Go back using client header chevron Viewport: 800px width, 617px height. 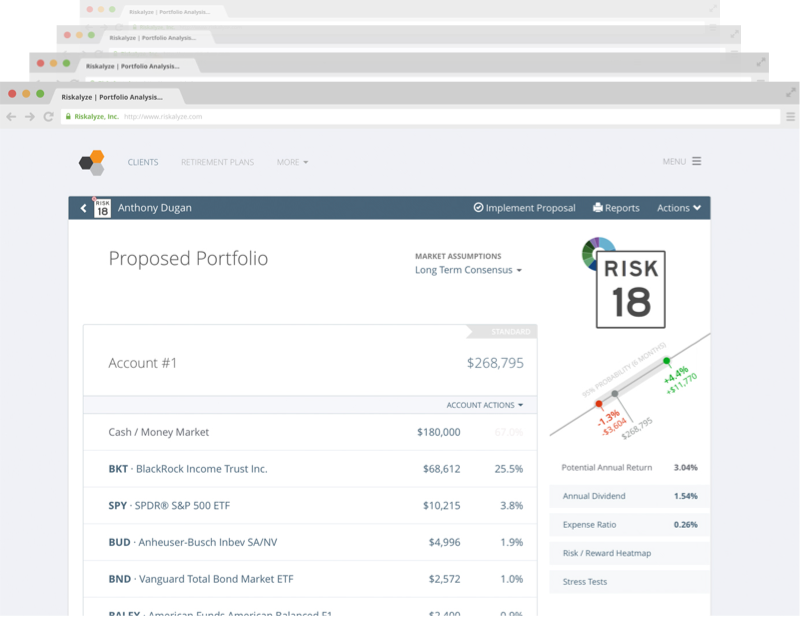84,208
